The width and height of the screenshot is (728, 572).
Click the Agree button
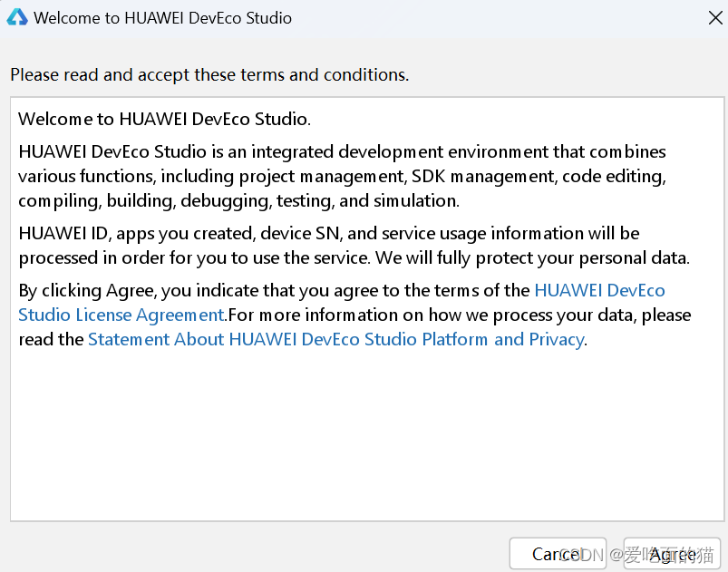672,554
